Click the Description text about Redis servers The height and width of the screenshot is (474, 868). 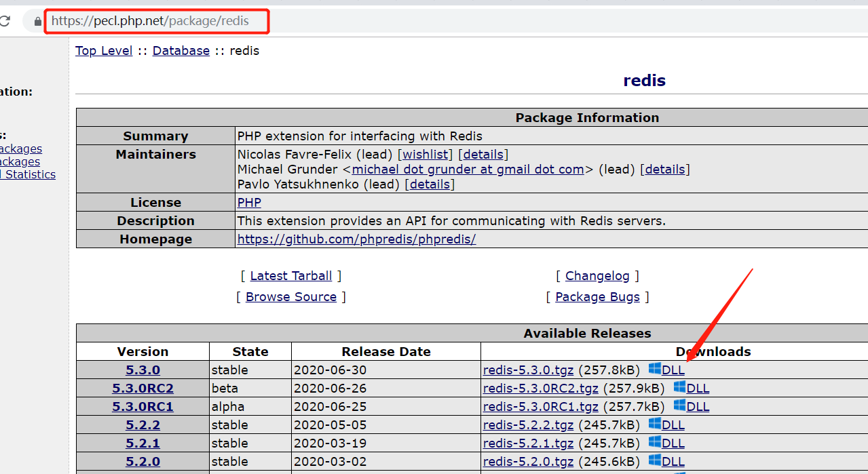click(x=451, y=221)
